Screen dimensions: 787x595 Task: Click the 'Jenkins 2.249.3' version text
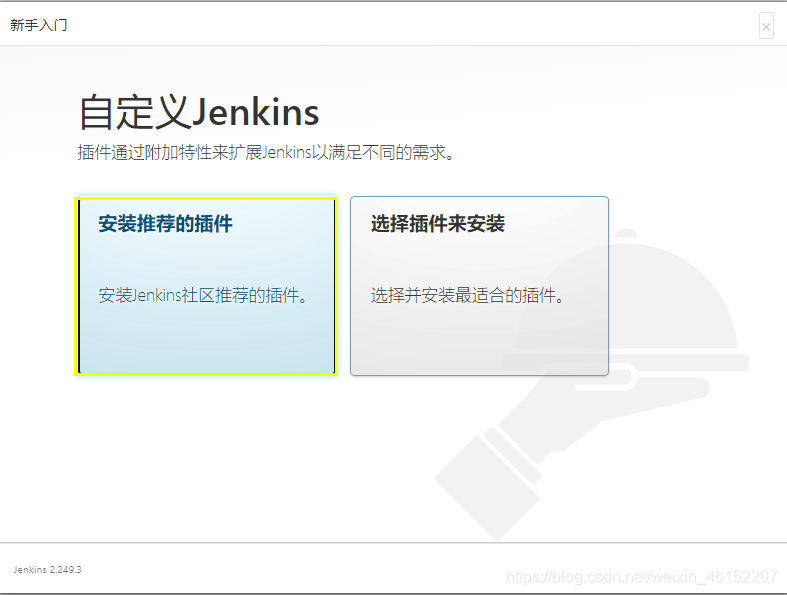tap(47, 569)
